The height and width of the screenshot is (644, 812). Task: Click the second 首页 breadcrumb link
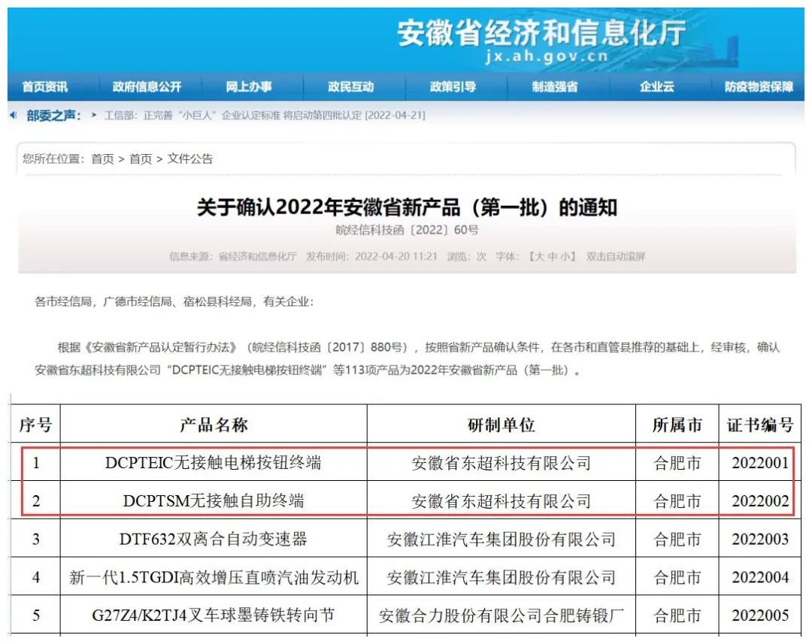click(x=141, y=159)
